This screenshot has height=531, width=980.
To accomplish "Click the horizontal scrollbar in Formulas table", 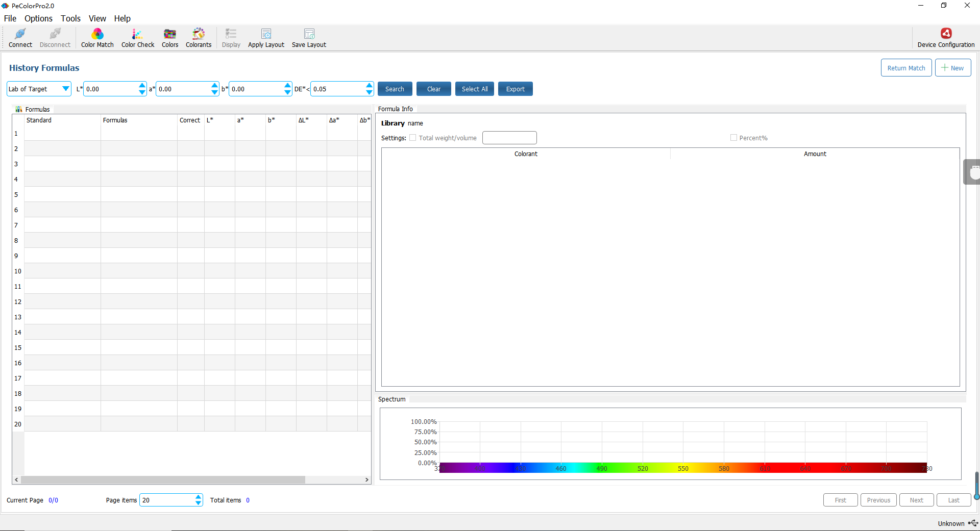I will pos(163,480).
